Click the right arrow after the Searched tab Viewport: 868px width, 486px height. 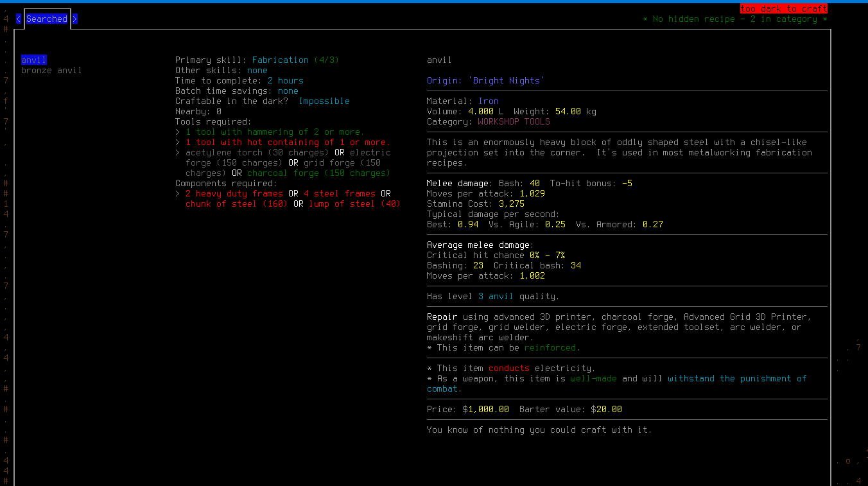click(75, 19)
